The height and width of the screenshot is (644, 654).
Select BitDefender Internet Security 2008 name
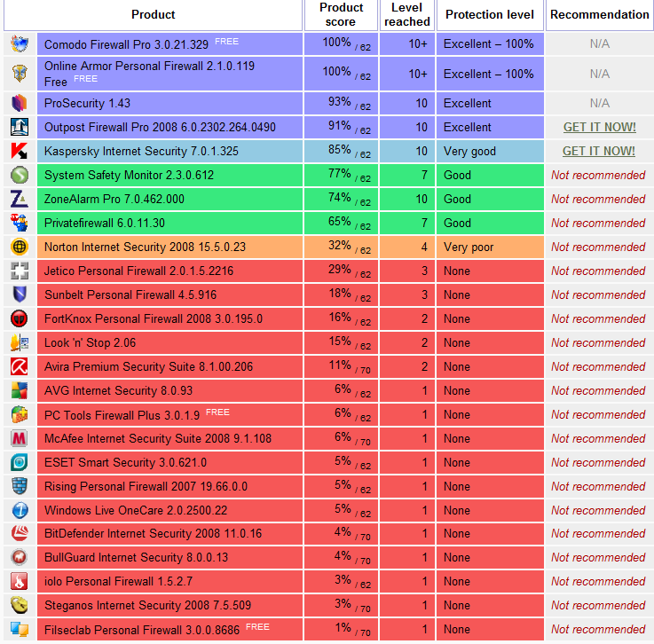153,533
